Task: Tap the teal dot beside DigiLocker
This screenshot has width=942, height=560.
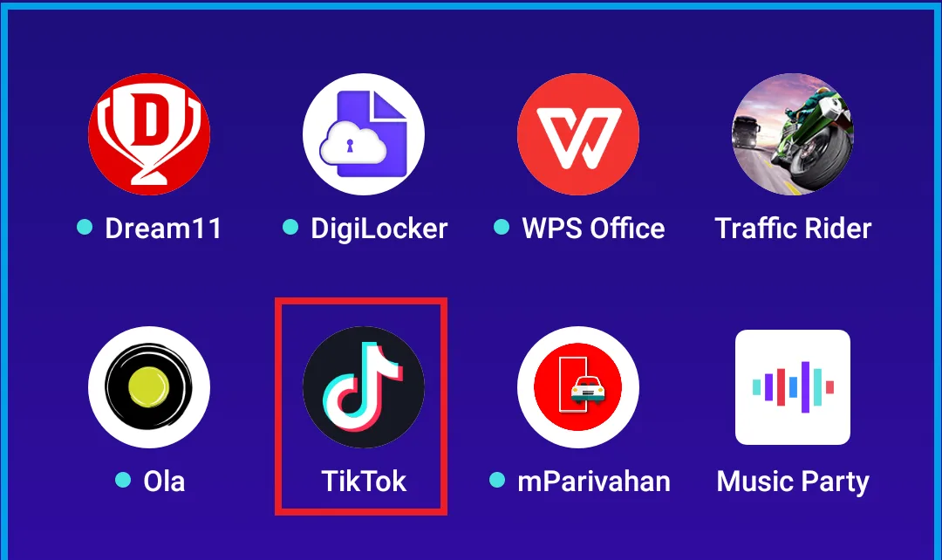Action: [x=290, y=227]
